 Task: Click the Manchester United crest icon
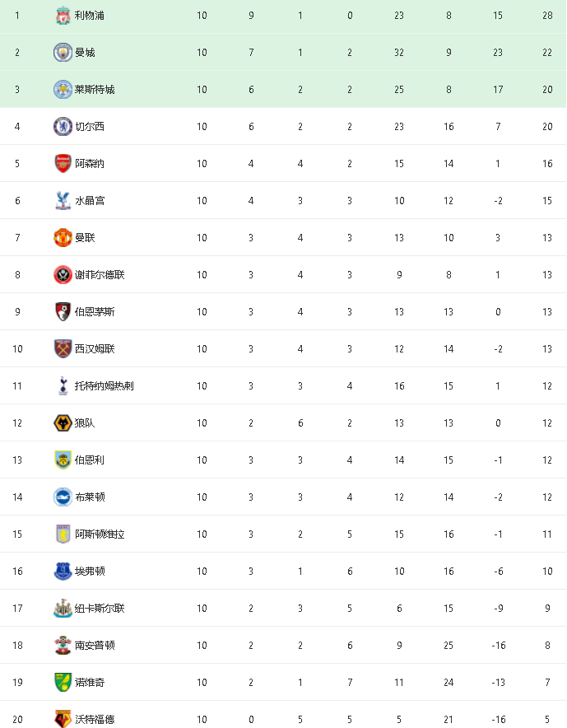63,238
